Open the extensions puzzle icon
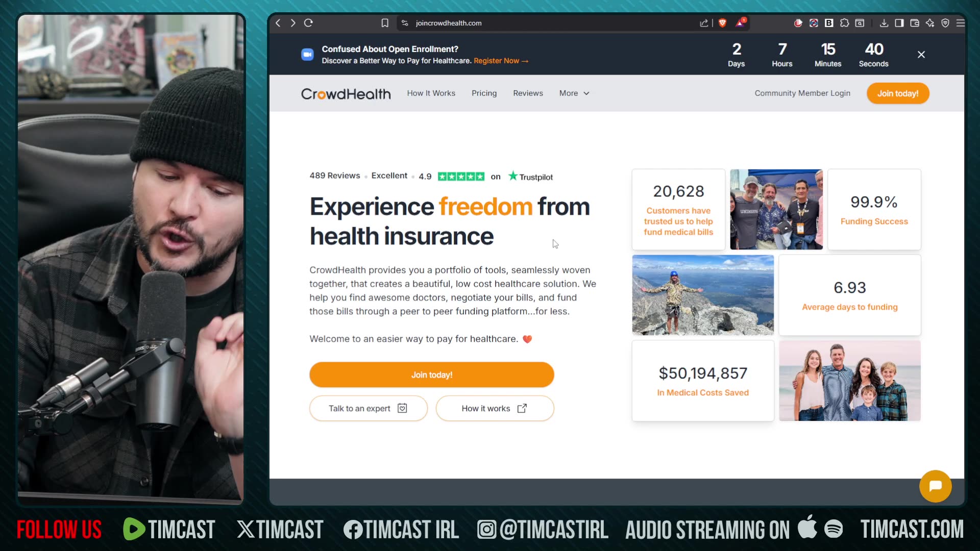Image resolution: width=980 pixels, height=551 pixels. click(845, 23)
